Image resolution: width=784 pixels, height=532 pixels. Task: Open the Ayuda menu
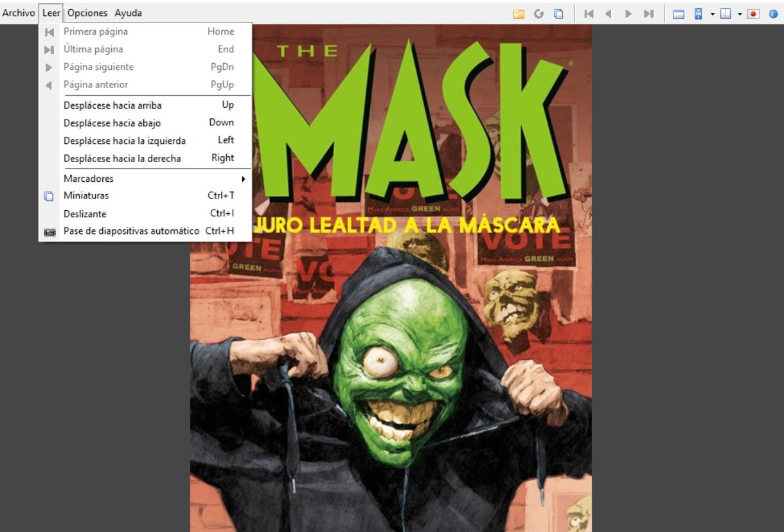pos(129,13)
